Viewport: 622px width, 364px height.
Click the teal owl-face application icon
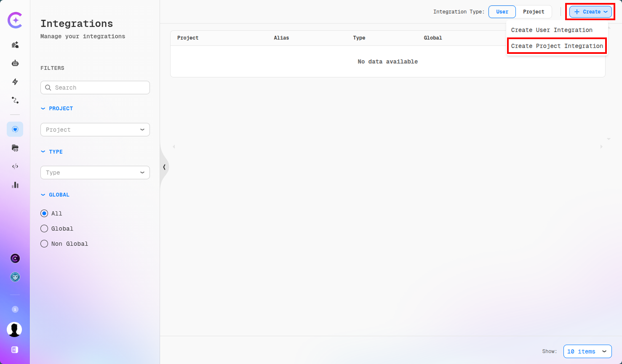pyautogui.click(x=15, y=277)
